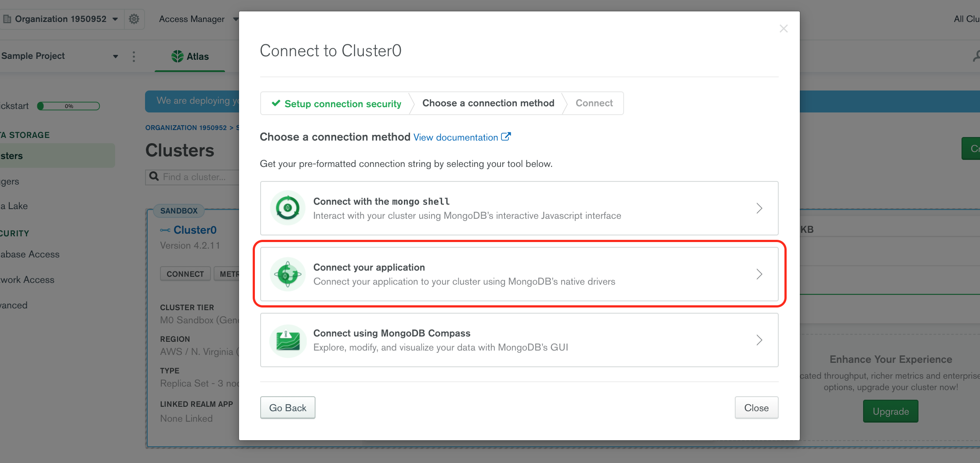Click the Cluster0 connection status icon
The height and width of the screenshot is (463, 980).
165,230
